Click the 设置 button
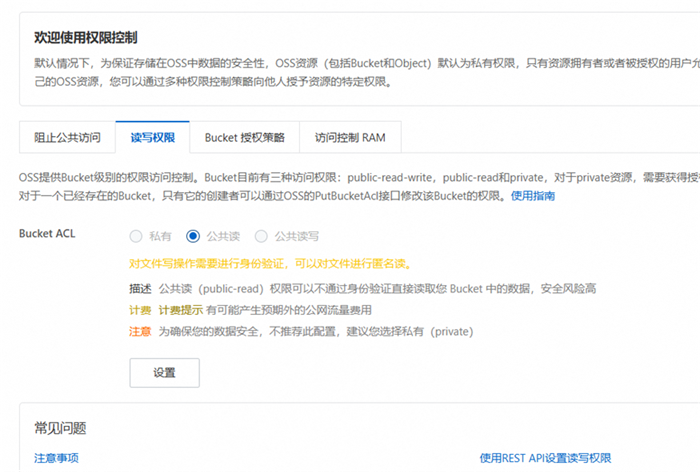This screenshot has width=700, height=472. tap(164, 372)
